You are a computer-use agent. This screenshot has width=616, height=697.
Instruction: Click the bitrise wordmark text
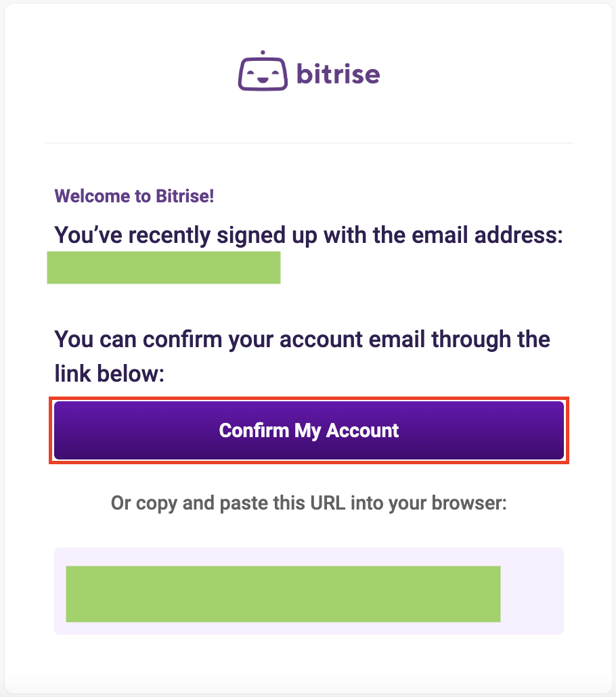[338, 73]
